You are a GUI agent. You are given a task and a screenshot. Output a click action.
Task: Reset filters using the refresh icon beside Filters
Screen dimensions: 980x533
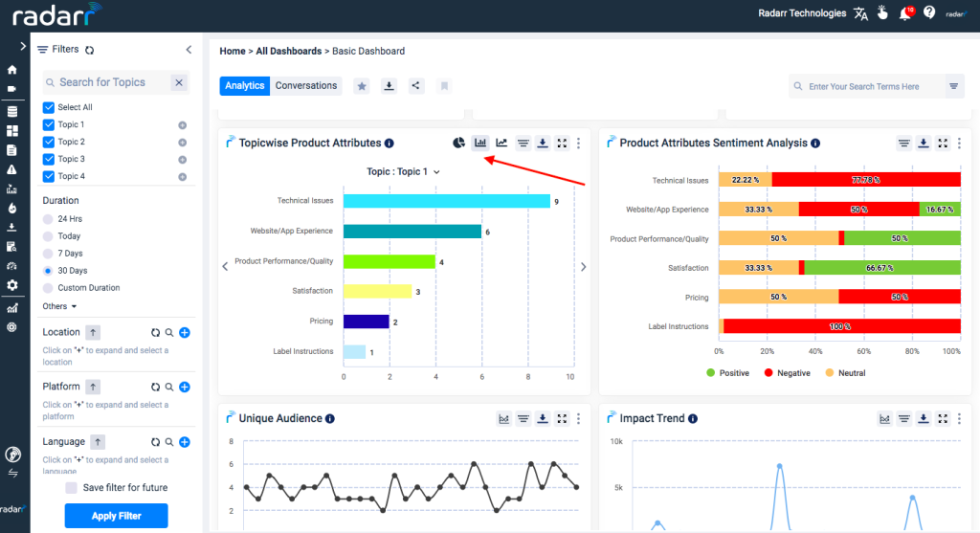pos(89,50)
